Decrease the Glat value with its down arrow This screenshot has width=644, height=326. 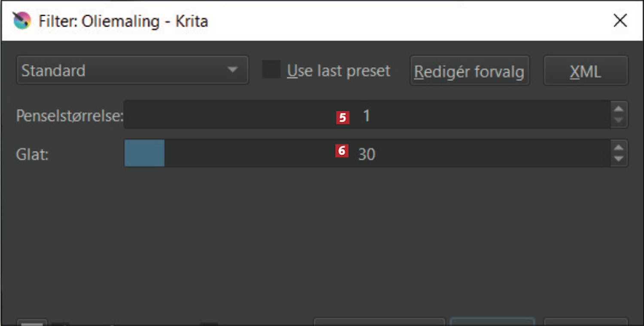(x=619, y=160)
